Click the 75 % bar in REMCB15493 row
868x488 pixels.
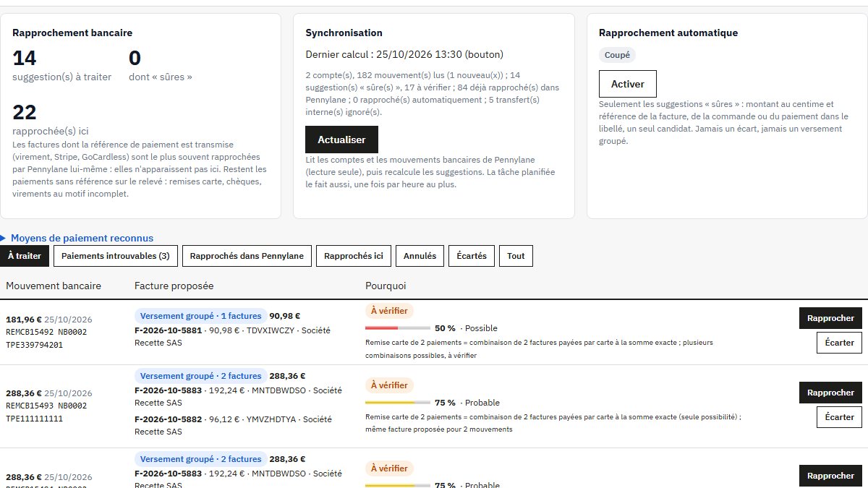(x=398, y=403)
